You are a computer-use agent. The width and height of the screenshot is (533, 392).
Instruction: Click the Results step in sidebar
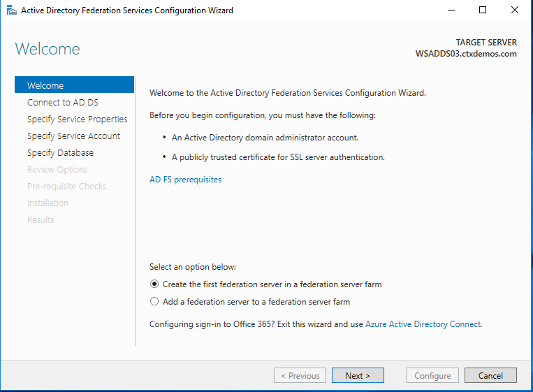pos(41,219)
